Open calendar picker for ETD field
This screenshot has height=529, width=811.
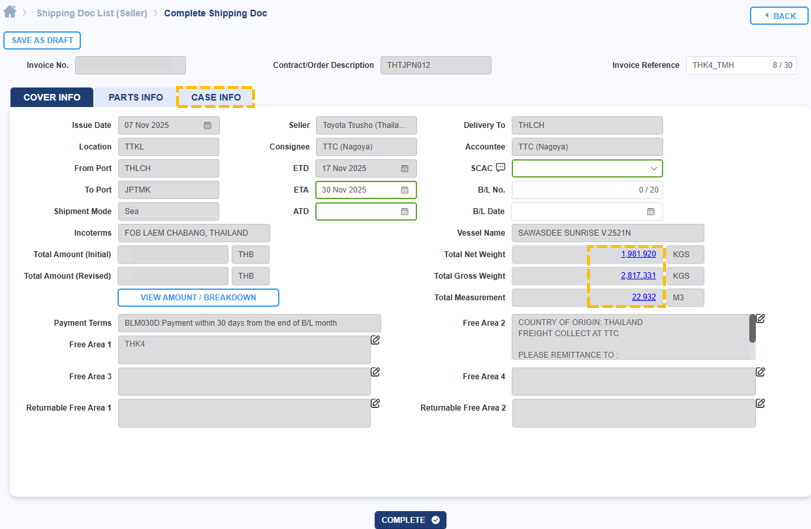click(x=405, y=169)
